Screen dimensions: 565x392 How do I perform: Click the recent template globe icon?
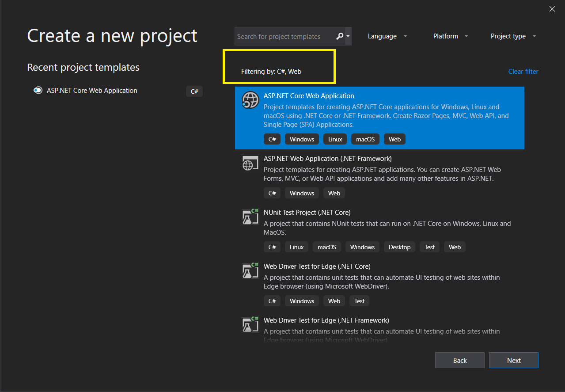pos(38,91)
